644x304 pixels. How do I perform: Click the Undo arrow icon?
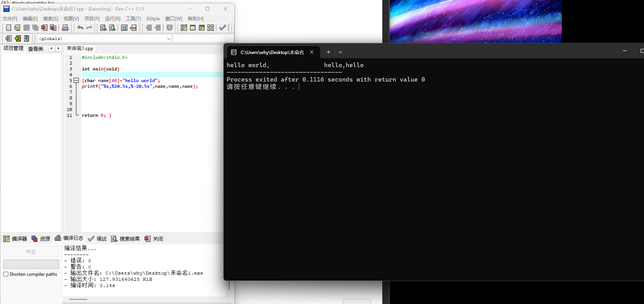80,28
